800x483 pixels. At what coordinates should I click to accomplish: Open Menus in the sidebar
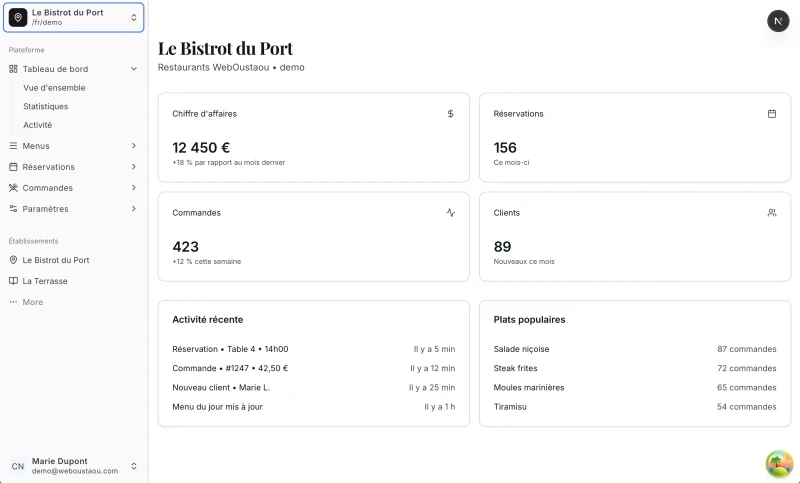pyautogui.click(x=73, y=146)
